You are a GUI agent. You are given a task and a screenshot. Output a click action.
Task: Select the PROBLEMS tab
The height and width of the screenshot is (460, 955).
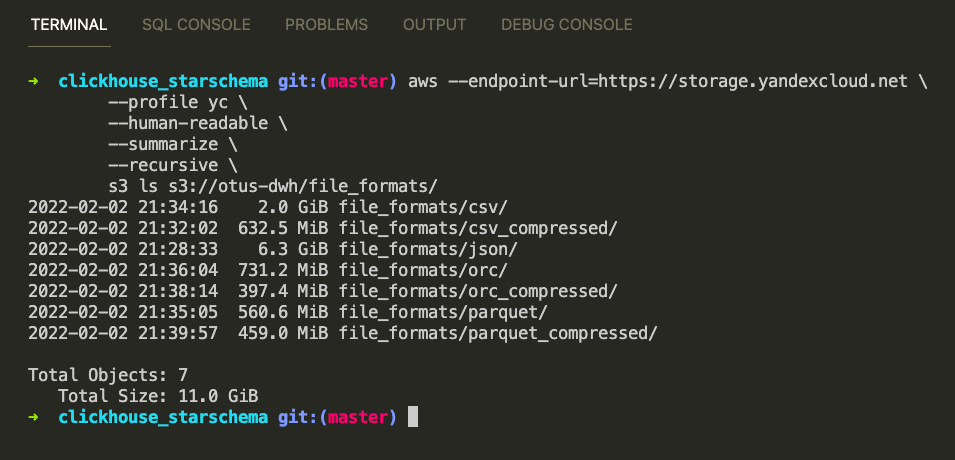coord(326,25)
